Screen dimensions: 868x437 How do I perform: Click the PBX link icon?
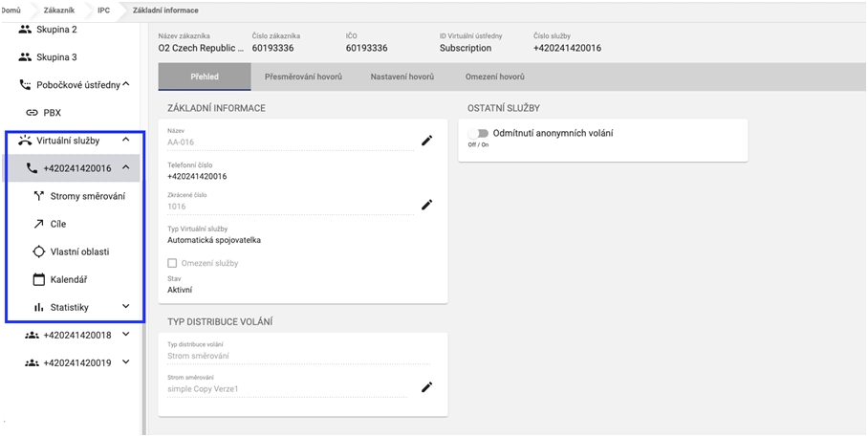pyautogui.click(x=33, y=112)
